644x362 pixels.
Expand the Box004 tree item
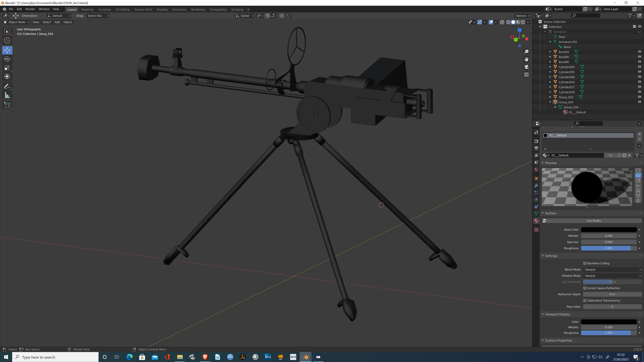(x=550, y=52)
